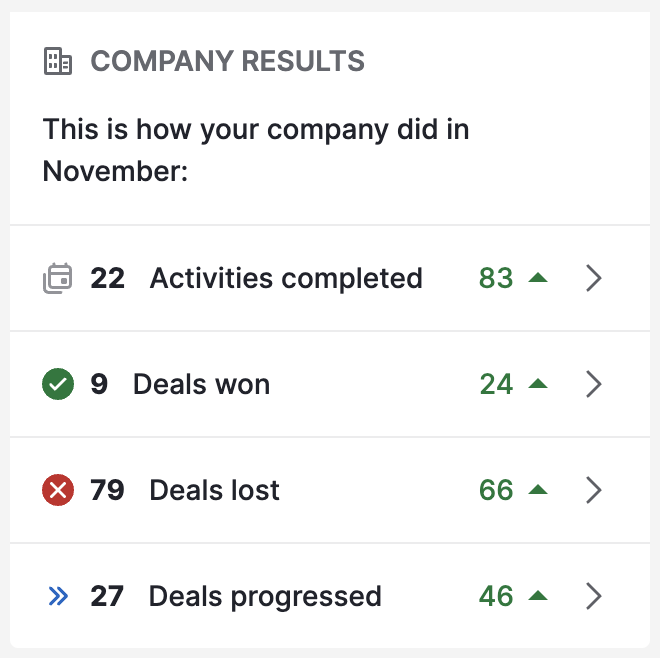Image resolution: width=660 pixels, height=658 pixels.
Task: Click the green up triangle beside 66
Action: click(x=538, y=490)
